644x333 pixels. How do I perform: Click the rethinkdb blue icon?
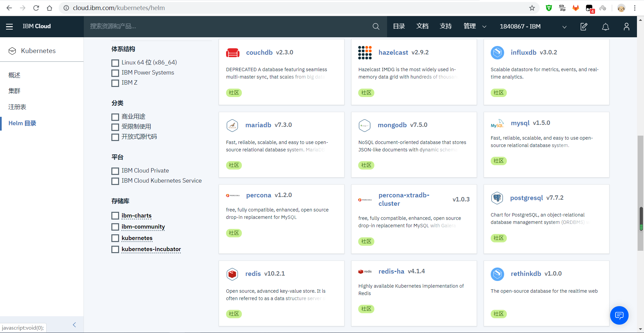tap(497, 274)
